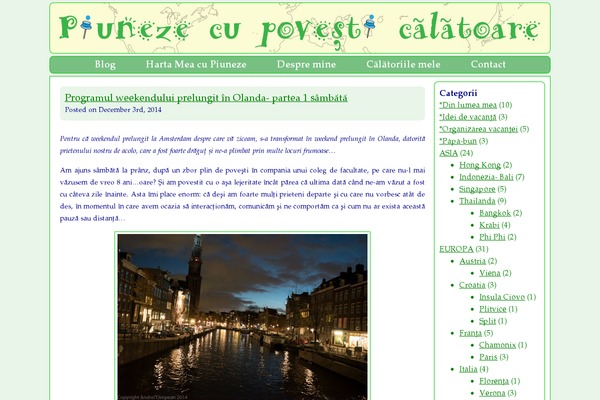This screenshot has height=400, width=600.
Task: Open Split subcategory
Action: tap(488, 321)
